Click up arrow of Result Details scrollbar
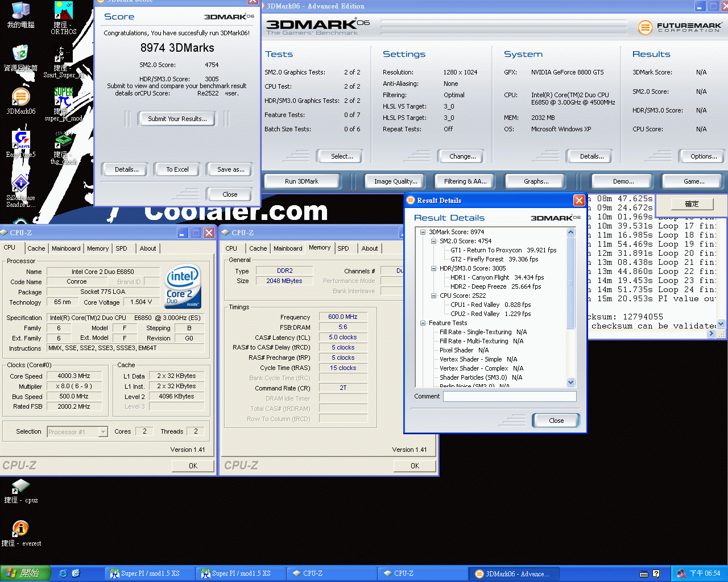Screen dimensions: 728x582 (x=571, y=232)
